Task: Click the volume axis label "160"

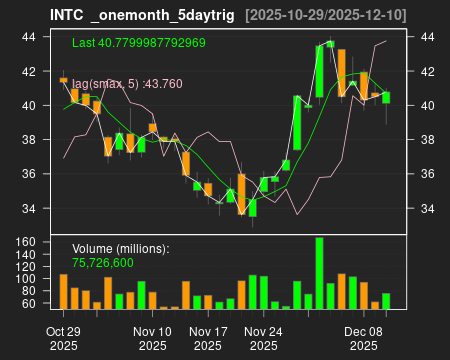Action: click(x=25, y=242)
